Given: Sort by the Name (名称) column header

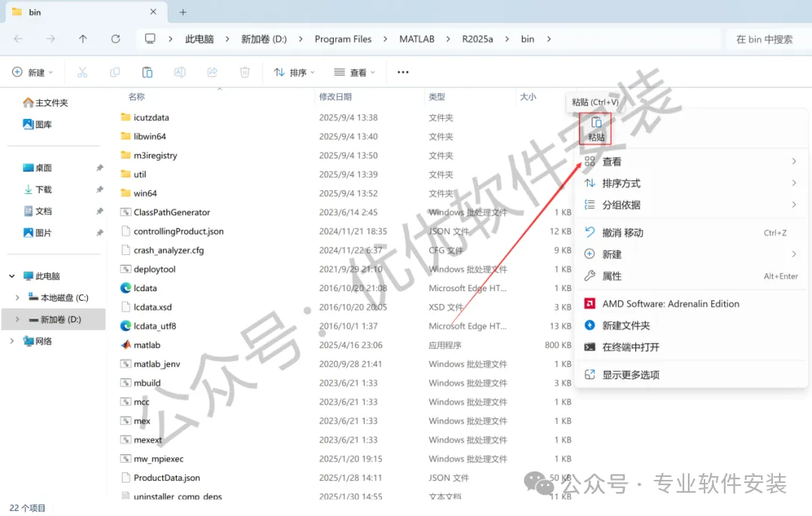Looking at the screenshot, I should click(x=137, y=97).
